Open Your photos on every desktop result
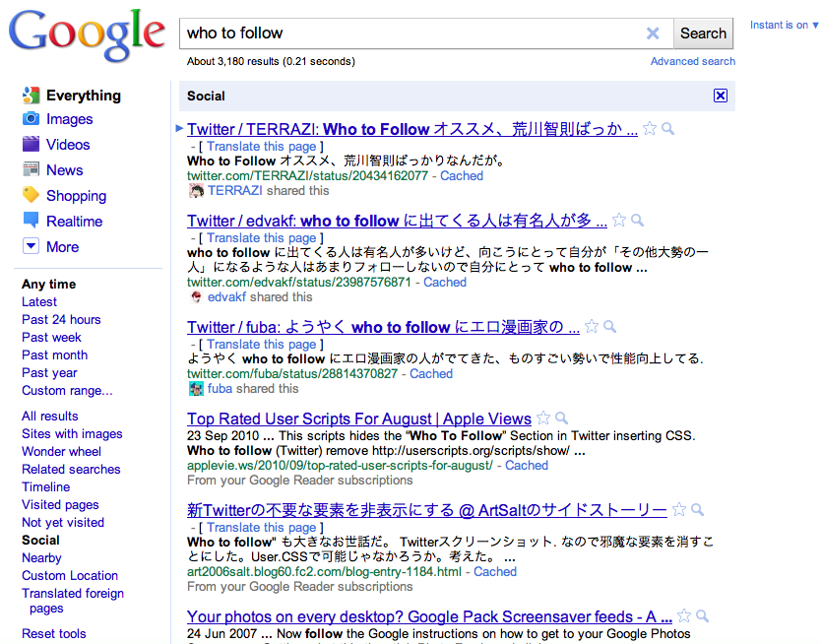This screenshot has width=821, height=644. 429,616
